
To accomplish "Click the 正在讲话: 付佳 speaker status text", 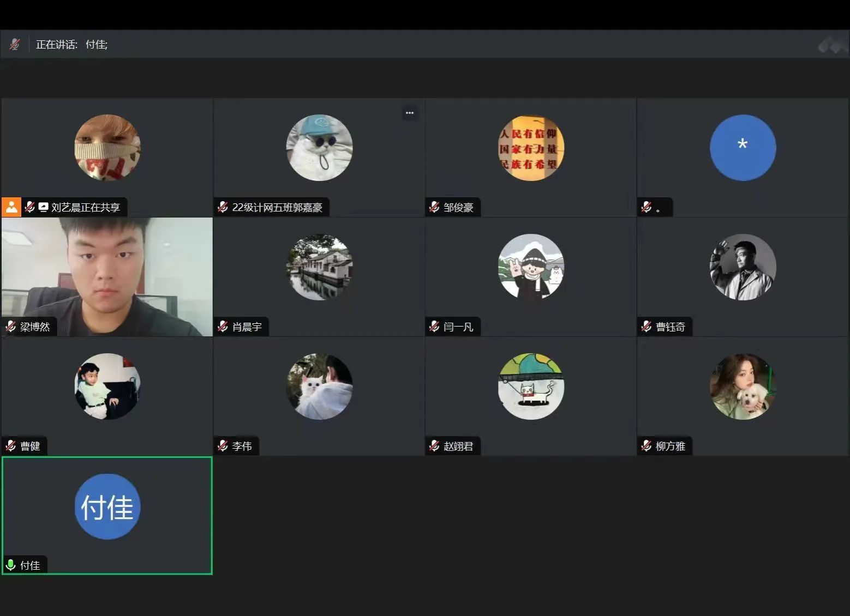I will (x=71, y=44).
